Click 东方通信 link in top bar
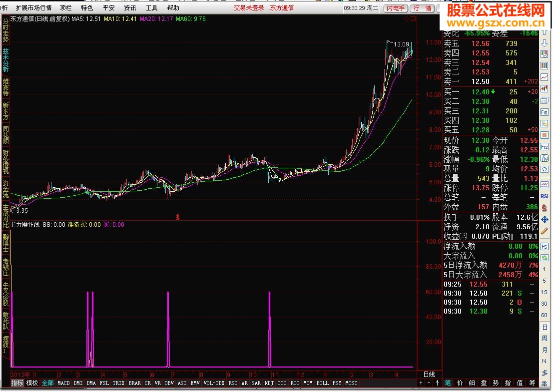This screenshot has width=553, height=392. tap(282, 8)
